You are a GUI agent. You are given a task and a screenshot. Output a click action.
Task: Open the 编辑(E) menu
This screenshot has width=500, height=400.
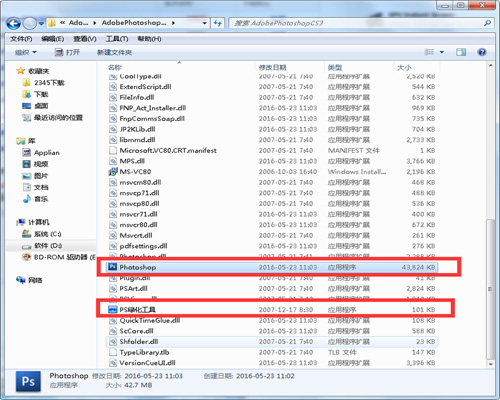tap(53, 39)
